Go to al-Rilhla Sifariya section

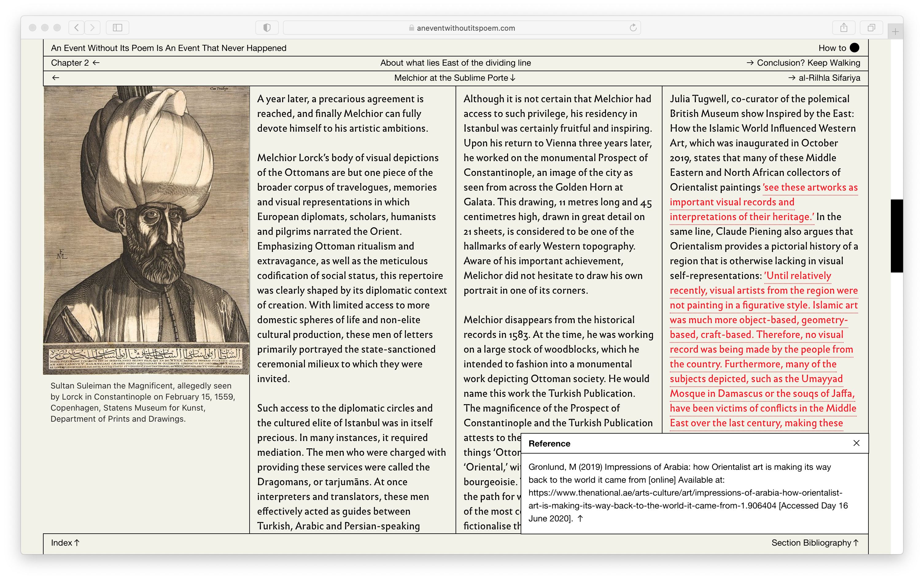point(824,78)
